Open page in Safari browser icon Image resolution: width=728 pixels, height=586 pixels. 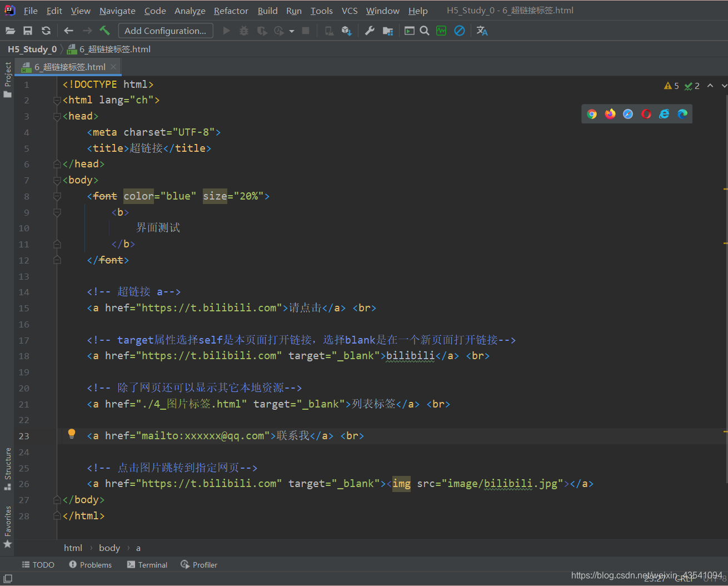coord(628,114)
